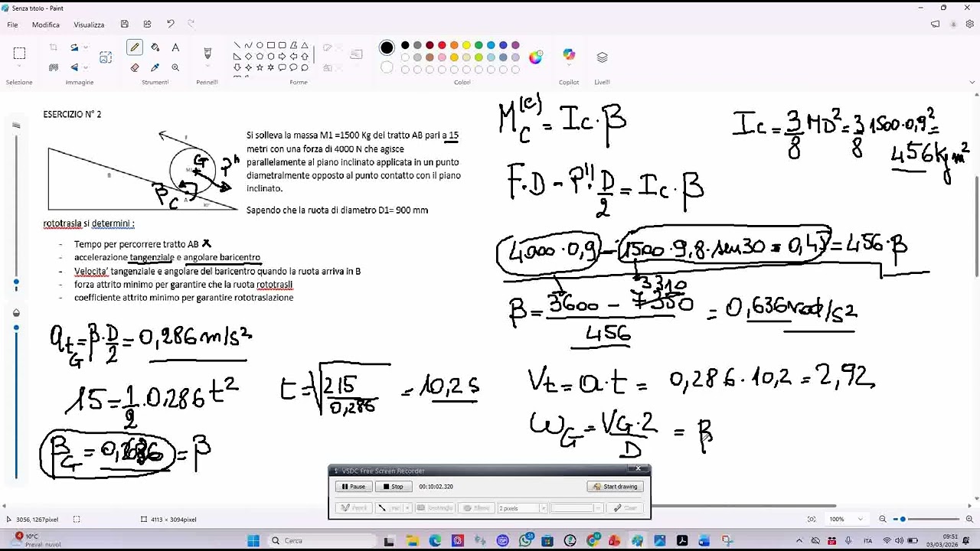Viewport: 980px width, 551px height.
Task: Click the Remove background icon
Action: pos(53,67)
